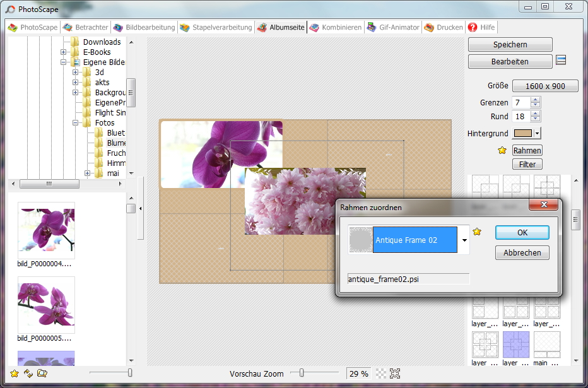Image resolution: width=588 pixels, height=388 pixels.
Task: Collapse the Eigene Bilder folder tree node
Action: pos(64,62)
